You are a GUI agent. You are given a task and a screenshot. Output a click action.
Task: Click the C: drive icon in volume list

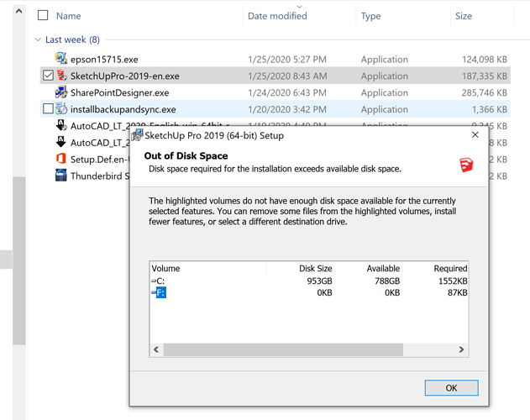(154, 281)
